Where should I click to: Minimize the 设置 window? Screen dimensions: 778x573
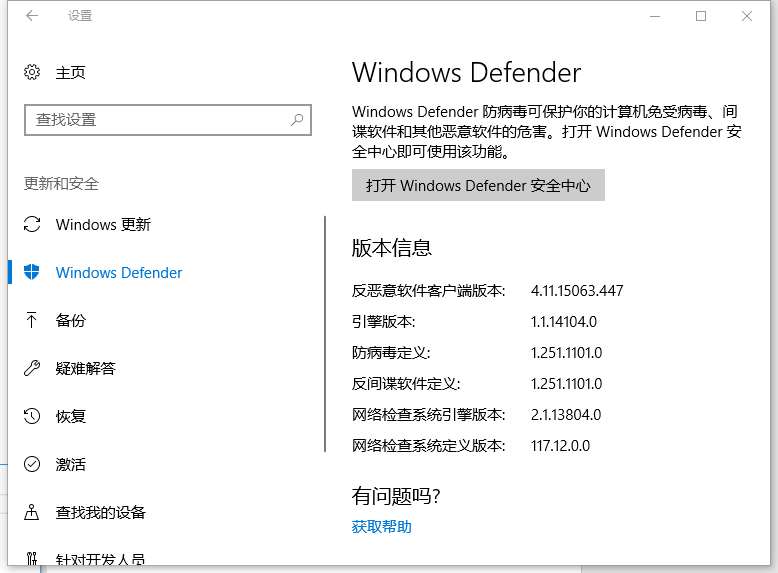(x=655, y=16)
